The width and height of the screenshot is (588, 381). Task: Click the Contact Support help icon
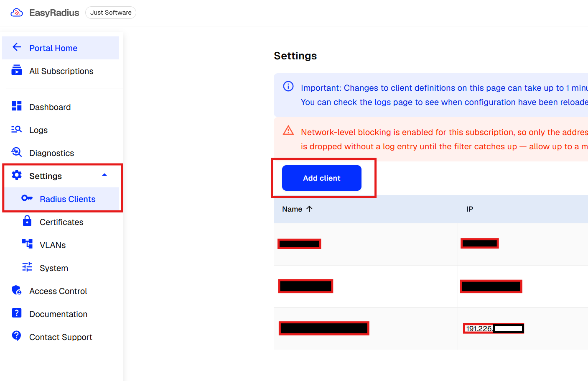point(17,336)
